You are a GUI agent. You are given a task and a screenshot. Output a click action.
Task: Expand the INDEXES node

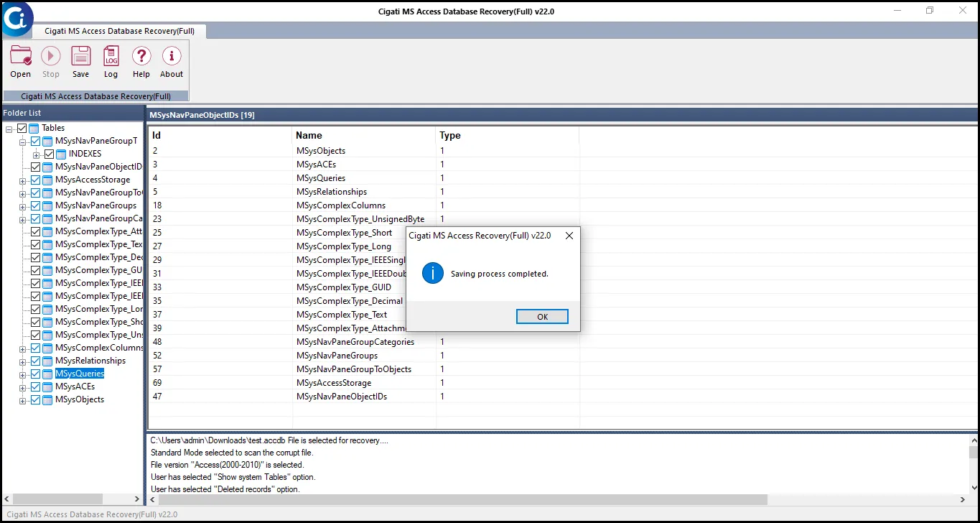pyautogui.click(x=36, y=154)
